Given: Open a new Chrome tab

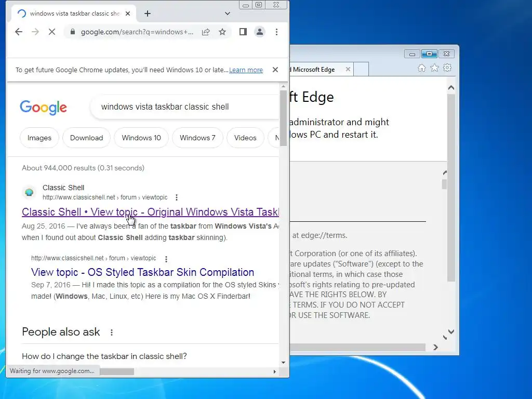Looking at the screenshot, I should click(x=147, y=14).
